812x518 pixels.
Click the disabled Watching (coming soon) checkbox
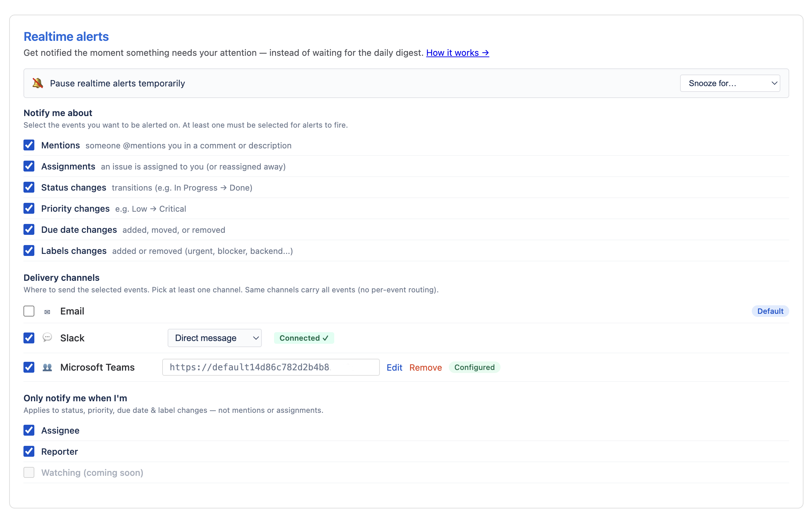(29, 472)
